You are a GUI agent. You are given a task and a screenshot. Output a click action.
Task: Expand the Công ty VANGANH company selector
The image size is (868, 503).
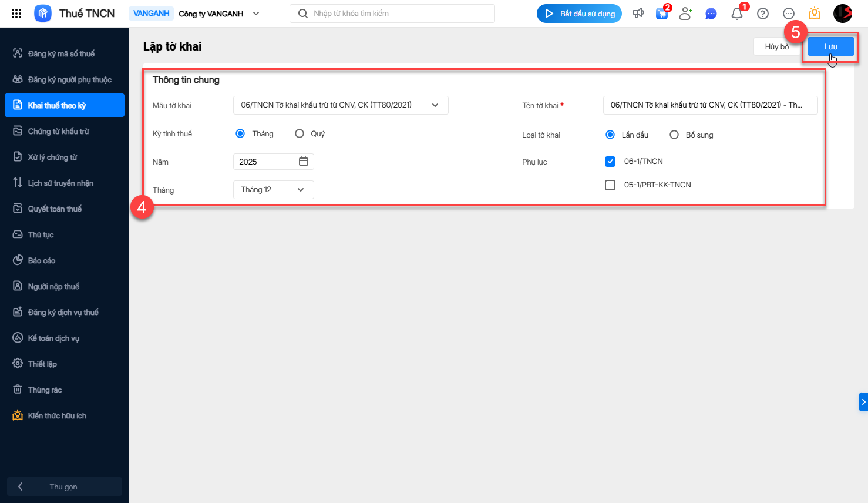[x=256, y=14]
